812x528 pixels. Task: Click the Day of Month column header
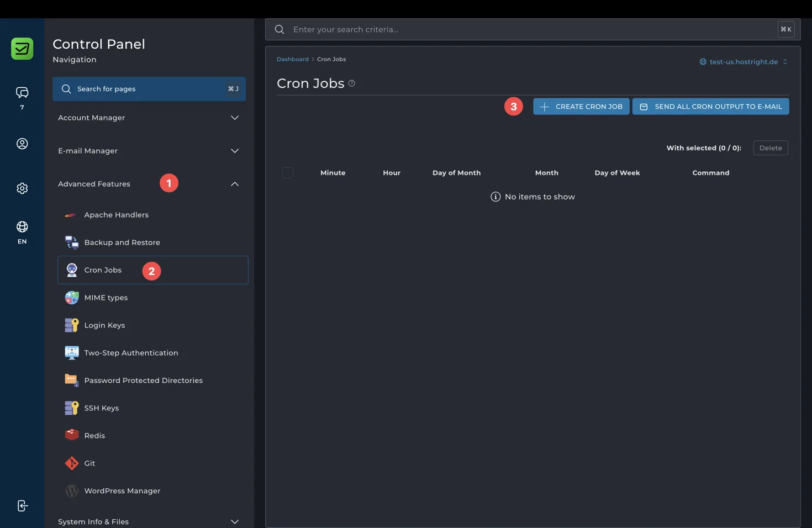click(x=456, y=173)
